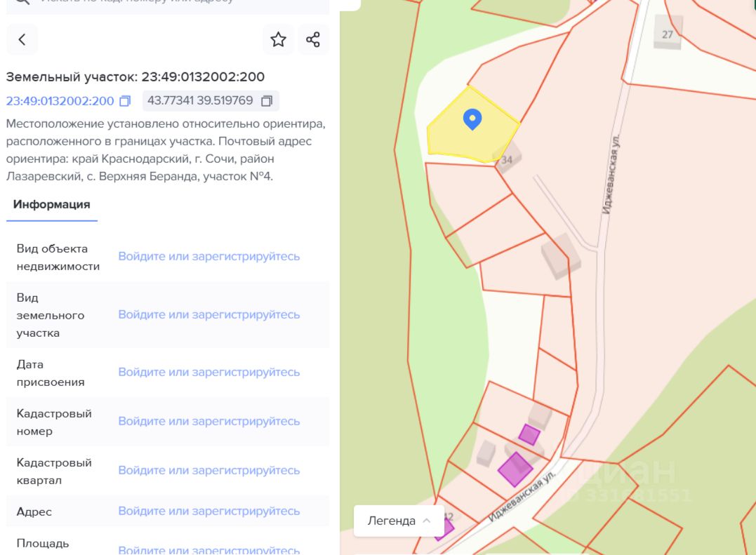Image resolution: width=756 pixels, height=555 pixels.
Task: Copy coordinates 43.77341 39.519769 icon
Action: (267, 101)
